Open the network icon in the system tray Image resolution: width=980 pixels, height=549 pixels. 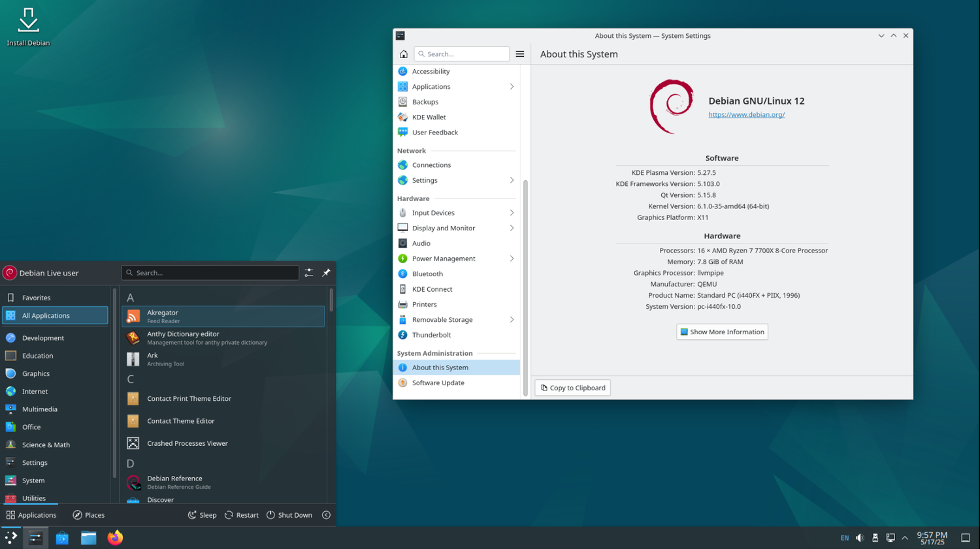tap(890, 538)
